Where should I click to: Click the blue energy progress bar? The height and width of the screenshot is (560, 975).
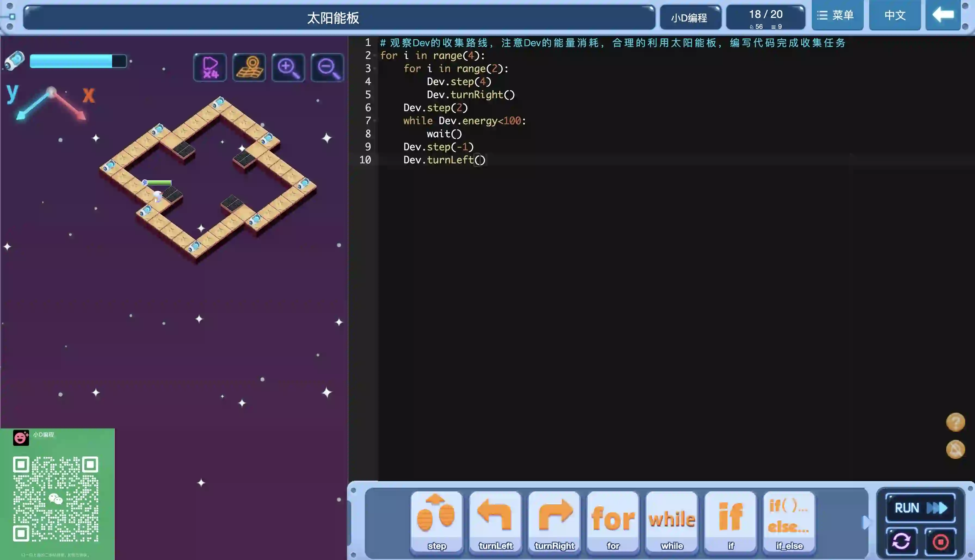coord(78,61)
